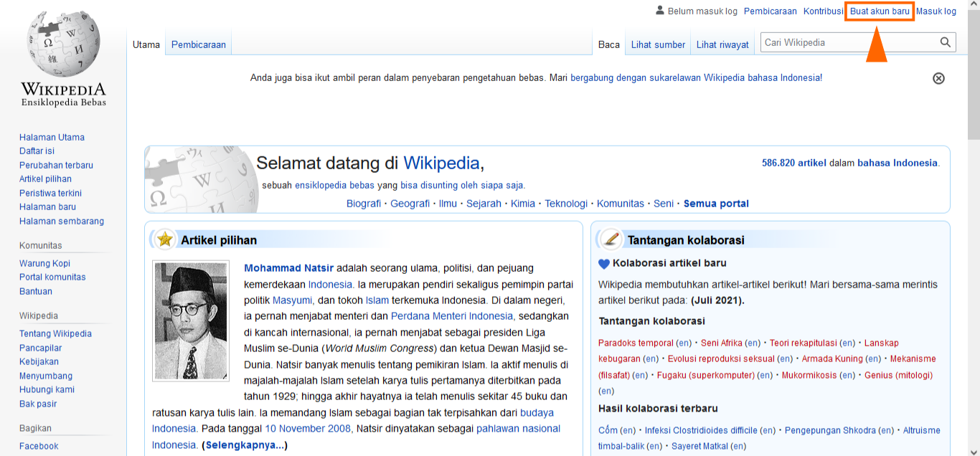Click Halaman baru in sidebar
Viewport: 980px width, 456px height.
click(x=47, y=207)
